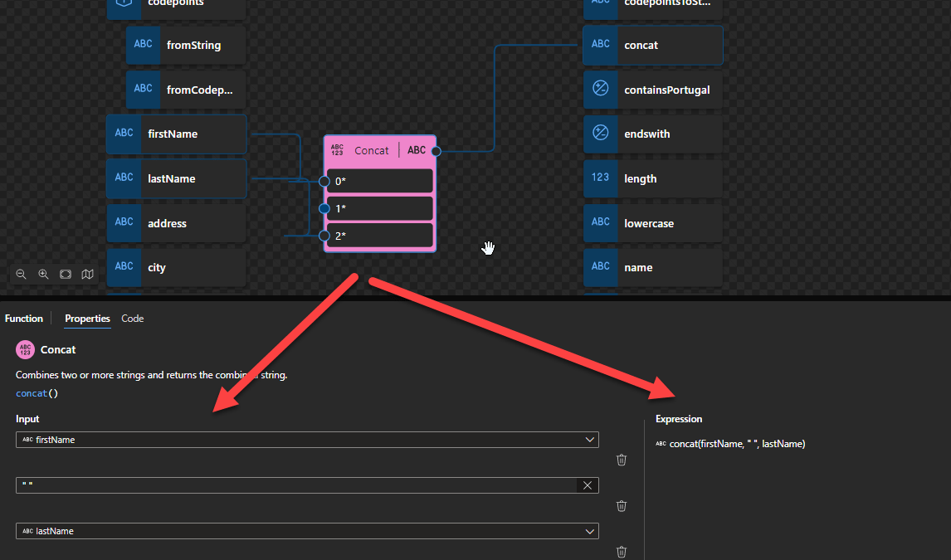Click the Expression text concat(firstName, " ", lastName)
This screenshot has width=951, height=560.
737,444
